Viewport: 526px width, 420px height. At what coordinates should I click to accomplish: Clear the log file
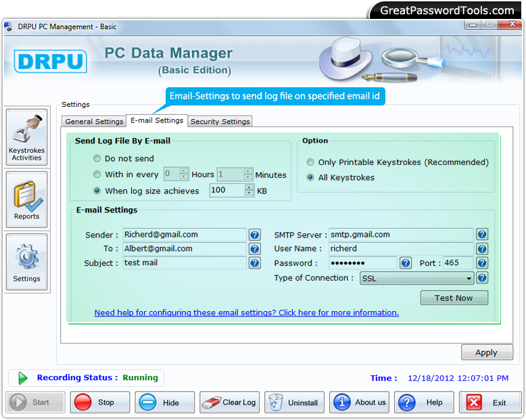pyautogui.click(x=229, y=402)
